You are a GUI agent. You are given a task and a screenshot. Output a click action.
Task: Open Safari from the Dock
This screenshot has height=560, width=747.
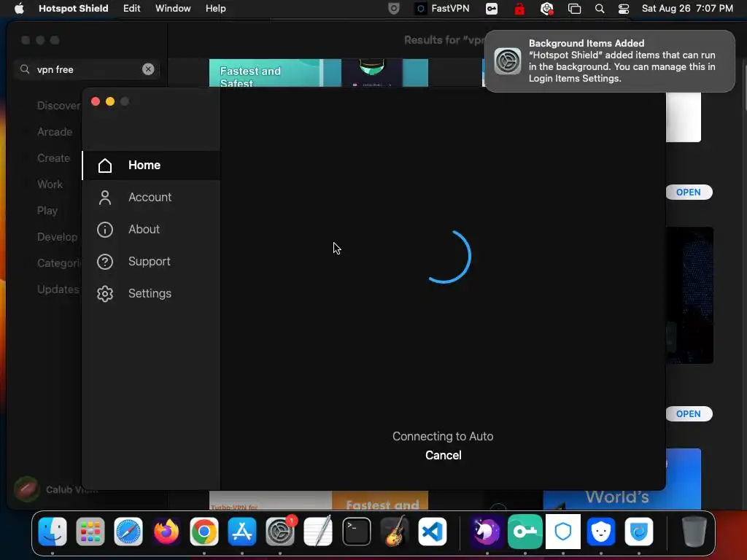[128, 532]
